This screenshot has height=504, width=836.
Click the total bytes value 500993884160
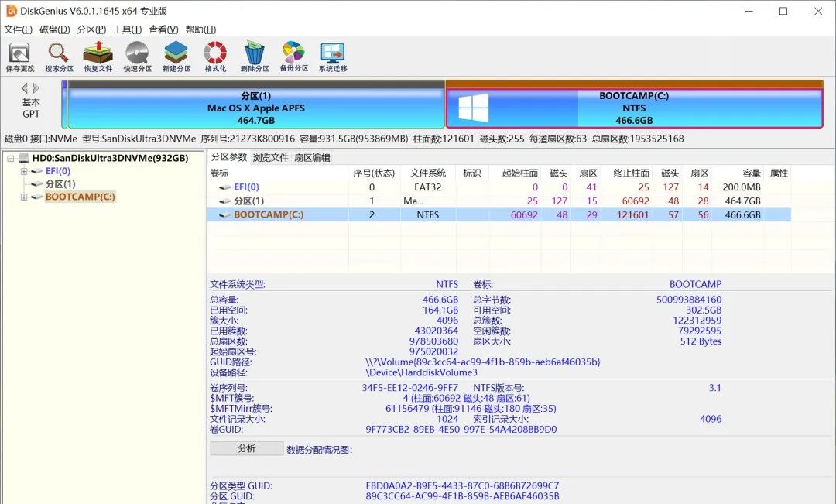(689, 300)
